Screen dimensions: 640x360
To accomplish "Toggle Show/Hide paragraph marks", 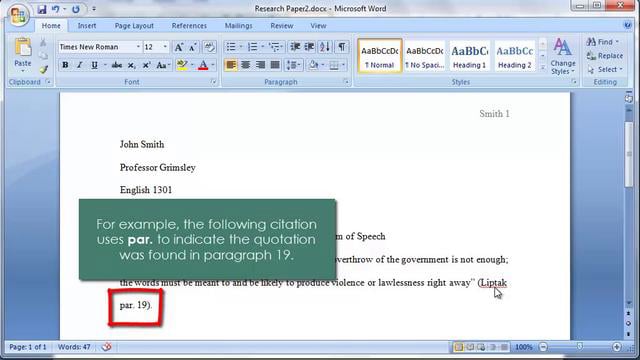I will 342,47.
